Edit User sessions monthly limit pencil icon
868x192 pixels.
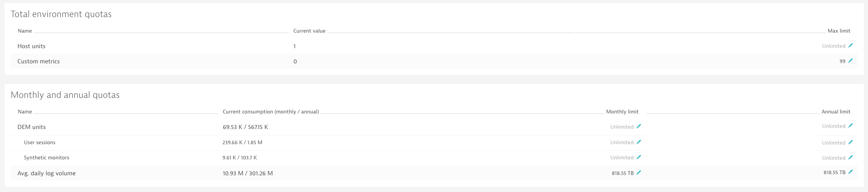point(639,142)
